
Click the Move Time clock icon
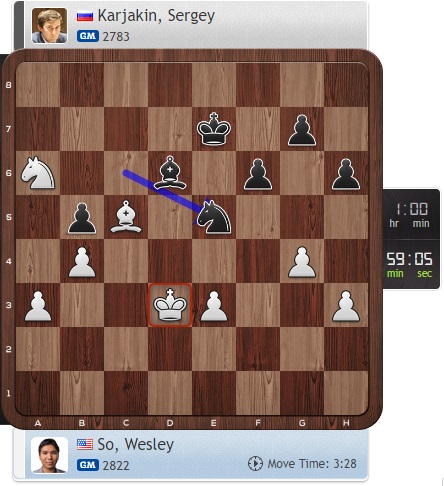click(255, 464)
